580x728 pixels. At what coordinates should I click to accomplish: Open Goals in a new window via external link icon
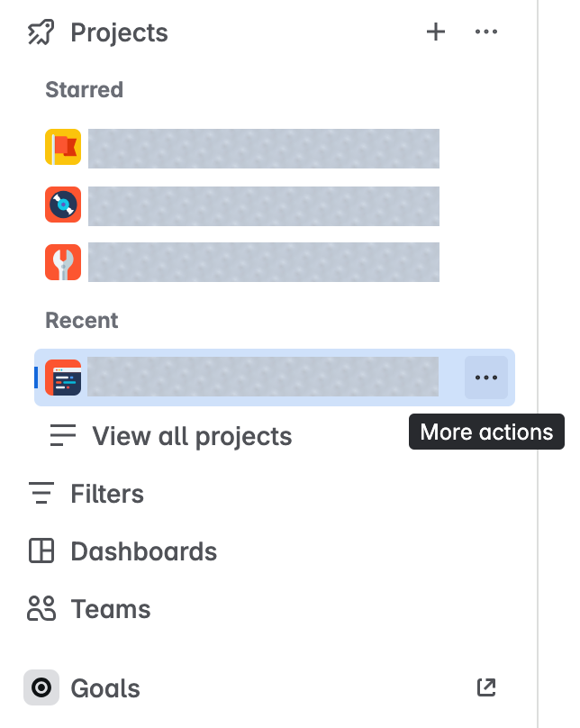pos(485,687)
